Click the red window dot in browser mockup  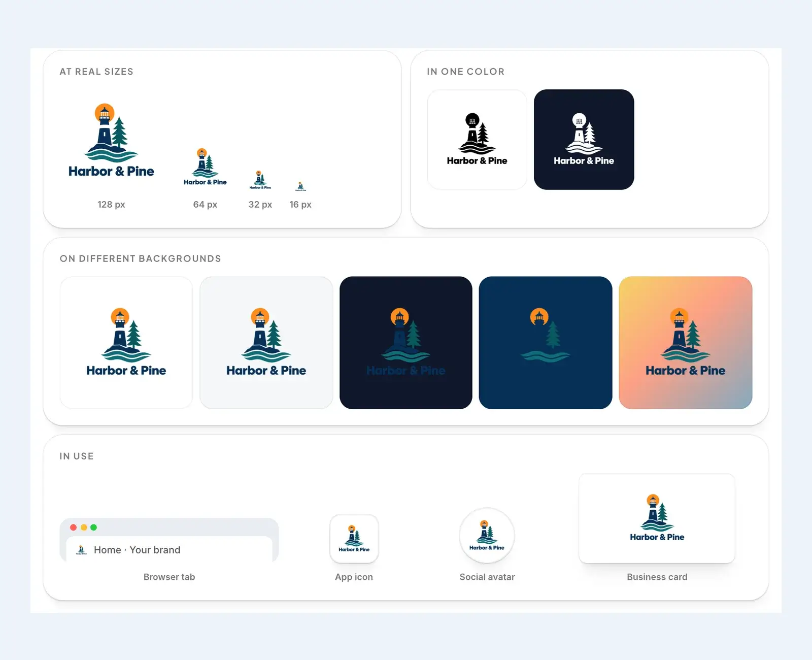(x=73, y=527)
